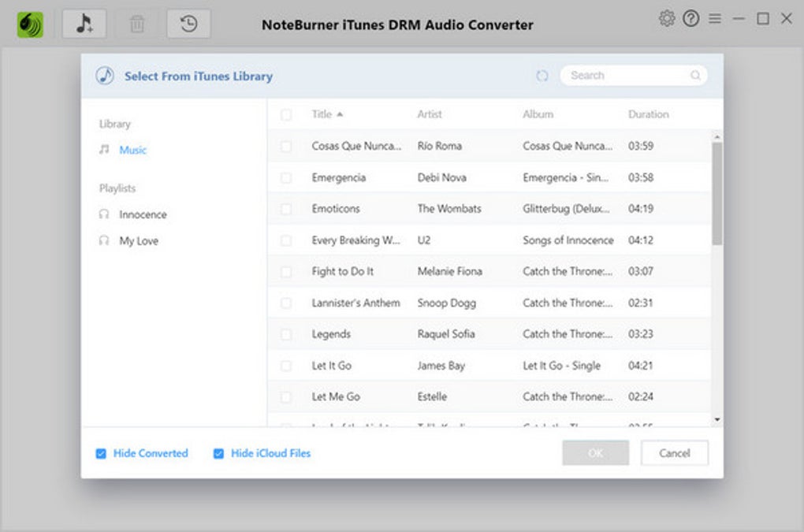Click the search magnifier icon
This screenshot has height=532, width=804.
tap(695, 76)
